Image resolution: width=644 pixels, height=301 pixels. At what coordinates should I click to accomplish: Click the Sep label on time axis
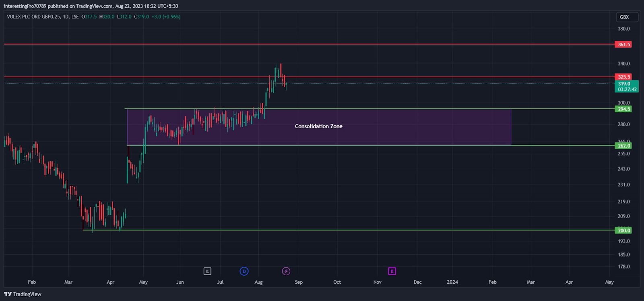[299, 282]
